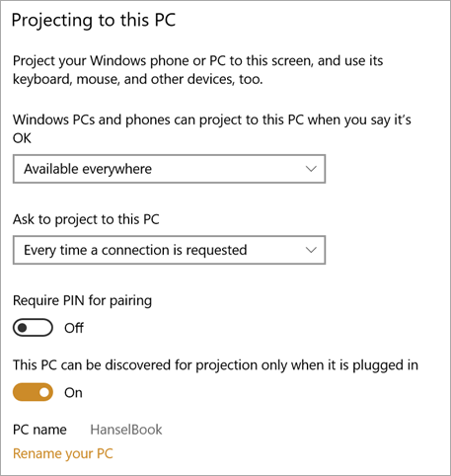Click the "On" label beside orange toggle
The image size is (451, 476).
click(x=73, y=393)
